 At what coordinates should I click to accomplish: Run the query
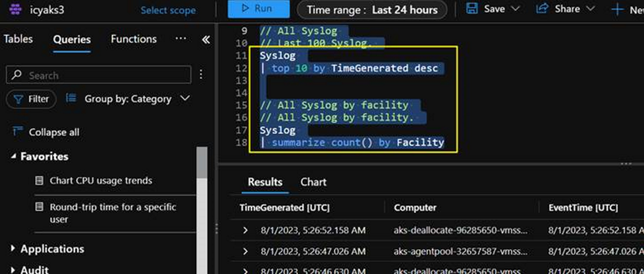258,9
